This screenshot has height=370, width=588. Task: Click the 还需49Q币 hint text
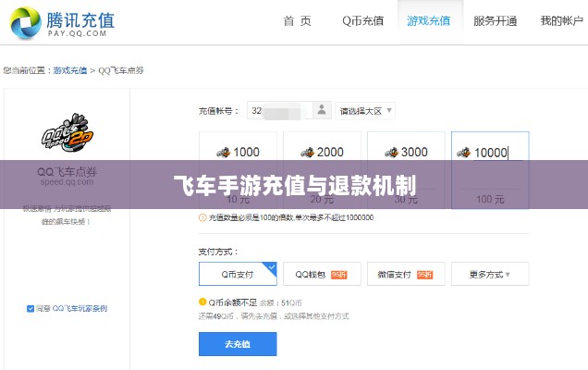pos(274,316)
